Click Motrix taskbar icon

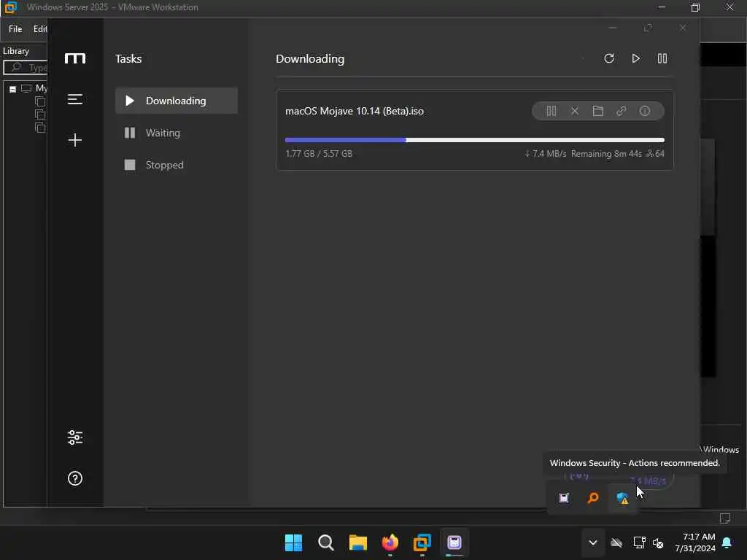pos(454,542)
